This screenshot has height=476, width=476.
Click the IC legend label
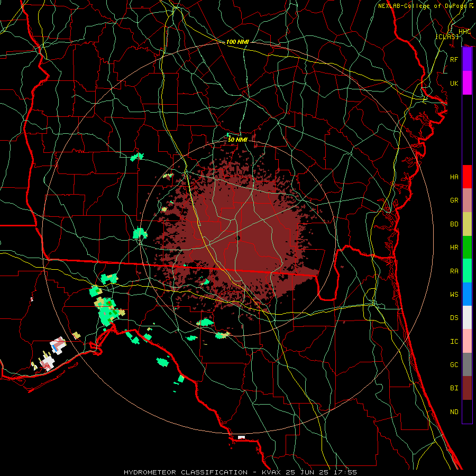click(454, 342)
